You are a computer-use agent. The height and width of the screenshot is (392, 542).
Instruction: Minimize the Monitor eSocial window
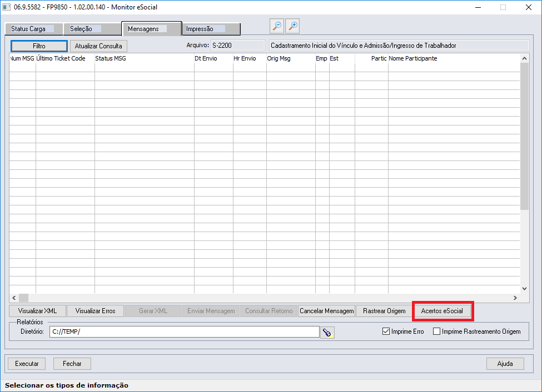478,7
